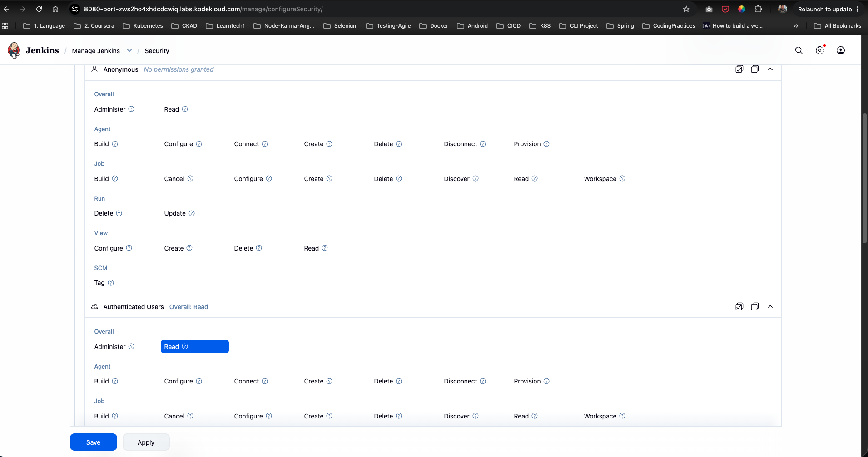Show hidden bookmarks with the double-chevron
The image size is (868, 457).
[x=796, y=26]
